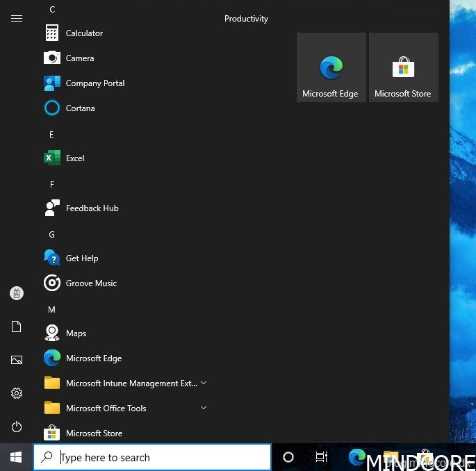The height and width of the screenshot is (471, 476).
Task: Expand the Start menu hamburger navigation
Action: (x=17, y=19)
